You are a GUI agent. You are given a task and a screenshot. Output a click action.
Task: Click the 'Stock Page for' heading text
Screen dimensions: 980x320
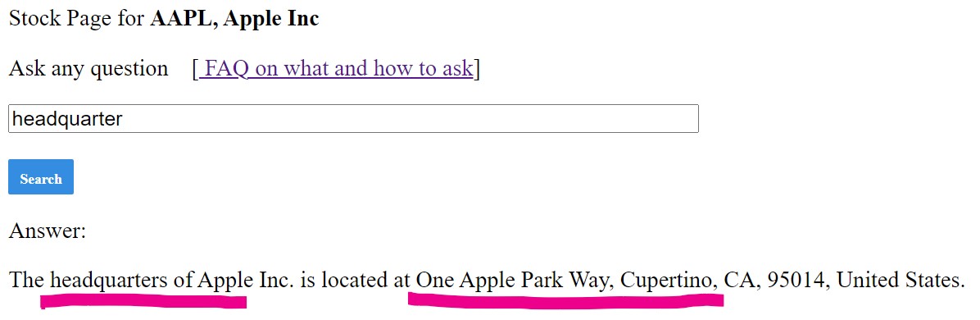coord(76,18)
